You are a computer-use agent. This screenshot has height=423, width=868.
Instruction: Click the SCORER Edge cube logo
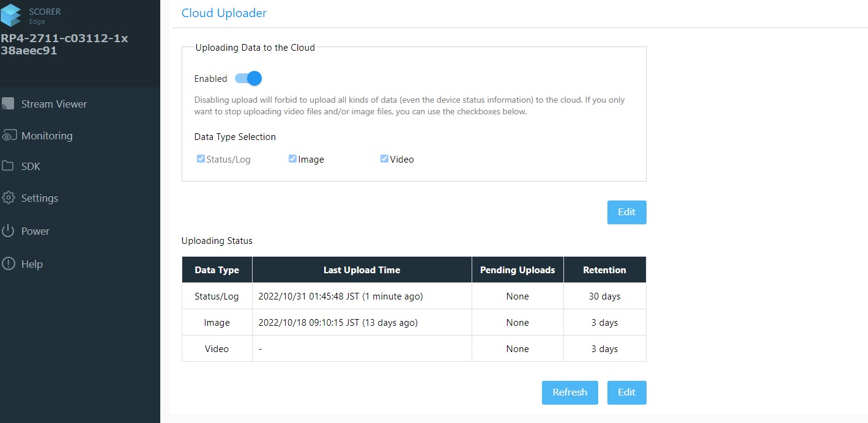pos(10,15)
